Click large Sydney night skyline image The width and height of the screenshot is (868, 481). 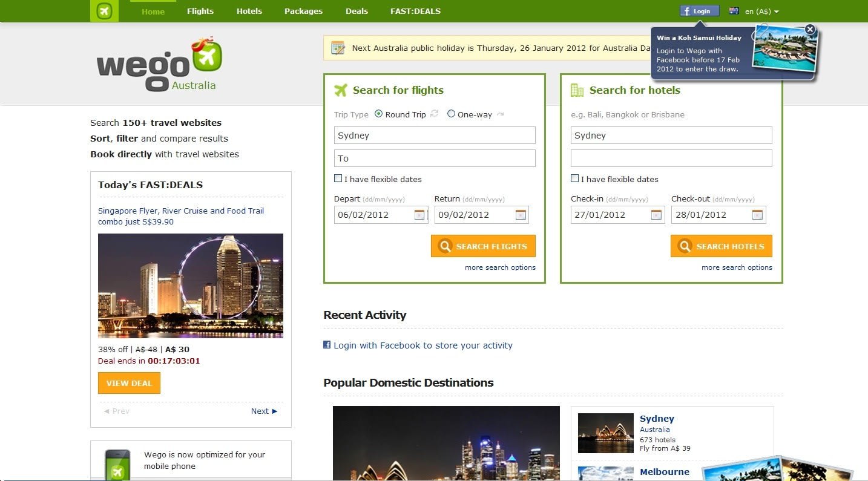[x=446, y=443]
